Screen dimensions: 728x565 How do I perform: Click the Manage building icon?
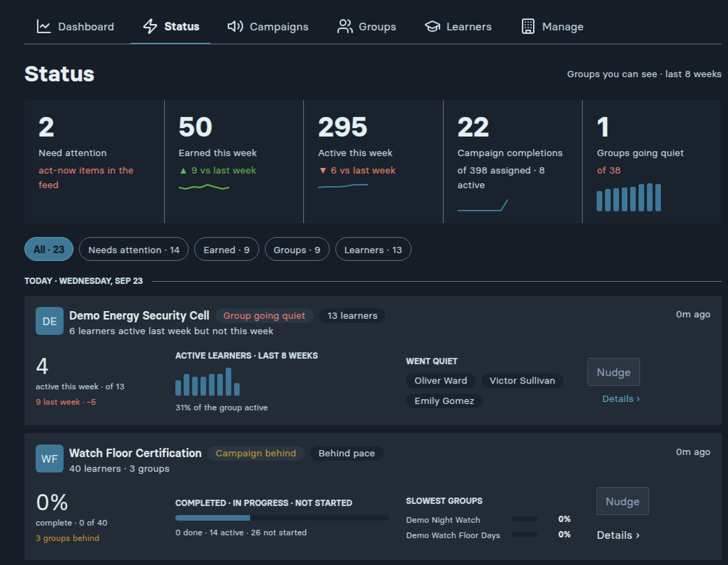[528, 27]
